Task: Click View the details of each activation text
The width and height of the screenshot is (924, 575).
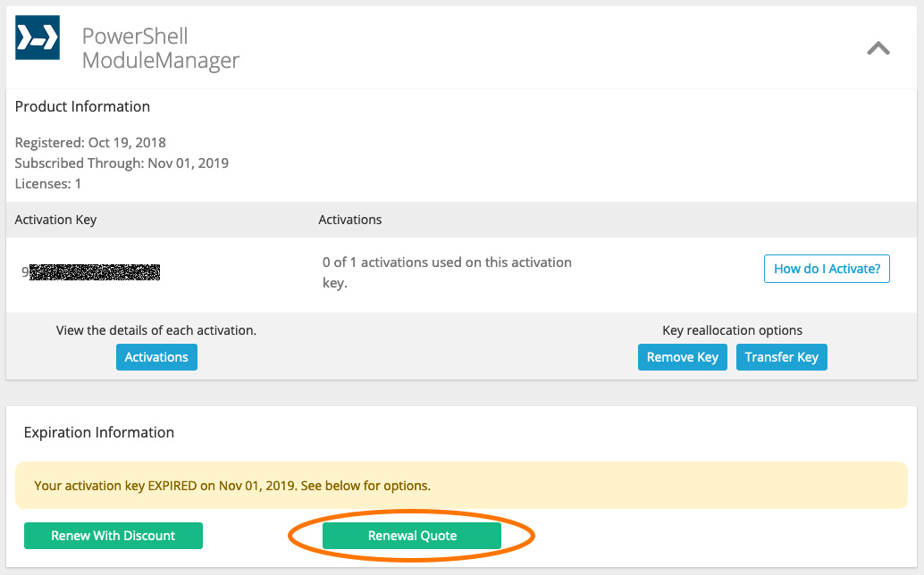Action: click(x=156, y=330)
